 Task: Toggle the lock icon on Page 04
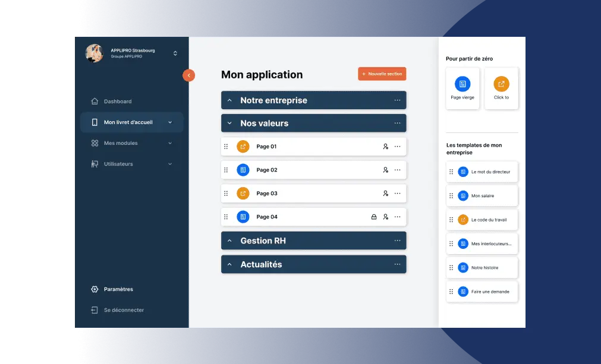click(374, 217)
